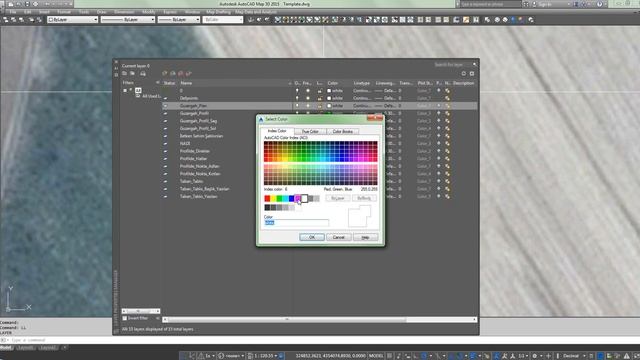Click Open icon in quick access toolbar
640x360 pixels.
tap(18, 4)
